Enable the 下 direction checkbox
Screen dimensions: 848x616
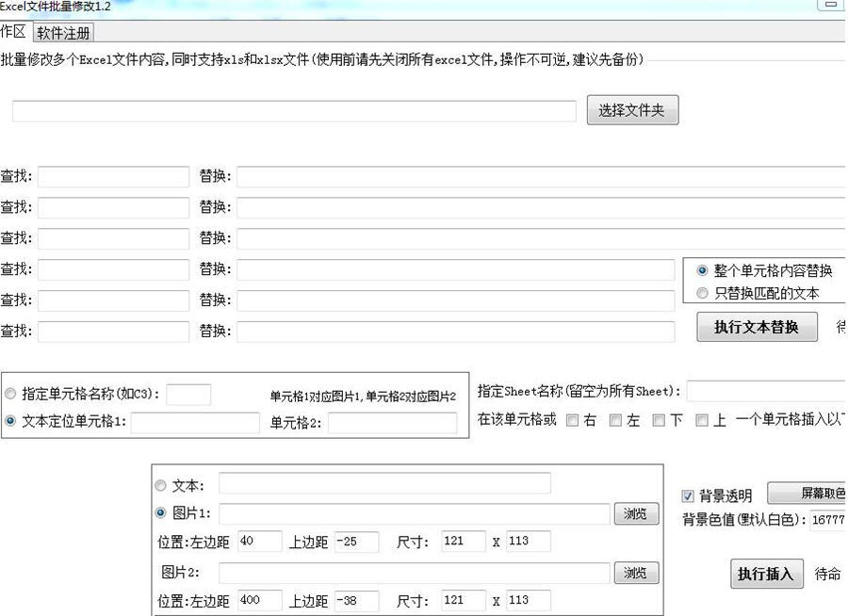pos(659,420)
